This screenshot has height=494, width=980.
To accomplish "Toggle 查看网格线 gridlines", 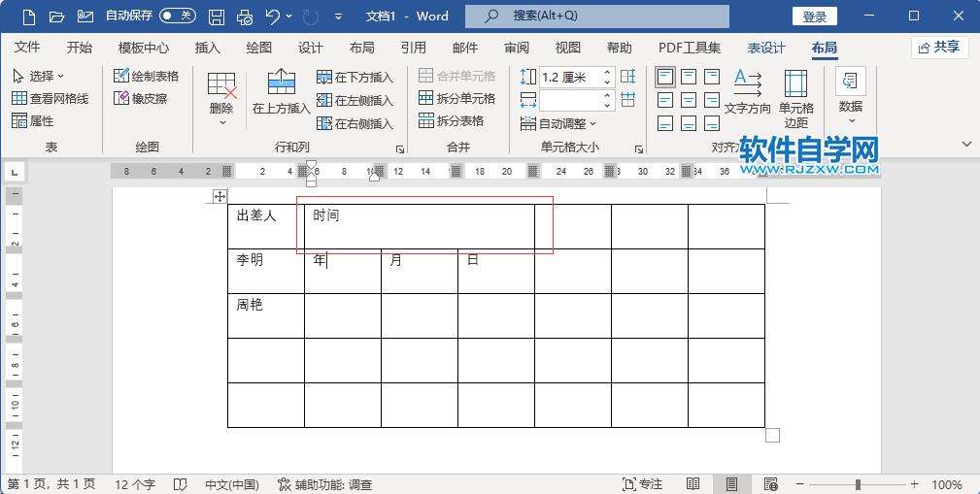I will coord(51,98).
